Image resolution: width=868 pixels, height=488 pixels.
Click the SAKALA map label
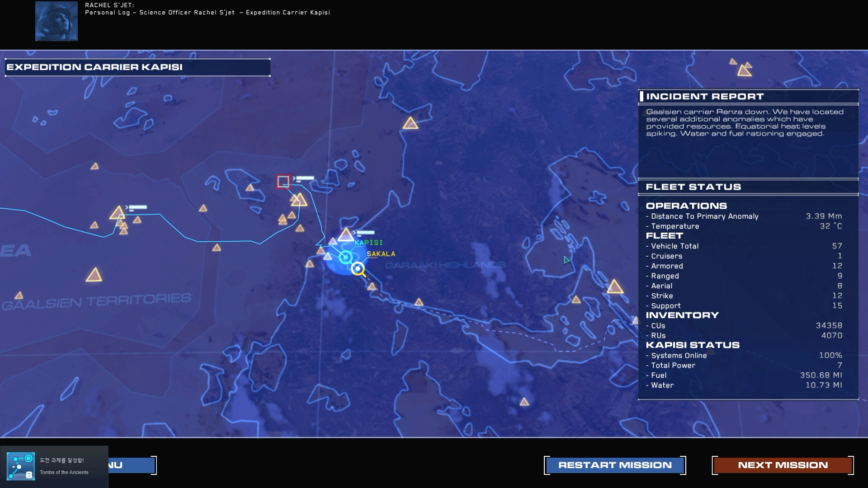(x=381, y=254)
